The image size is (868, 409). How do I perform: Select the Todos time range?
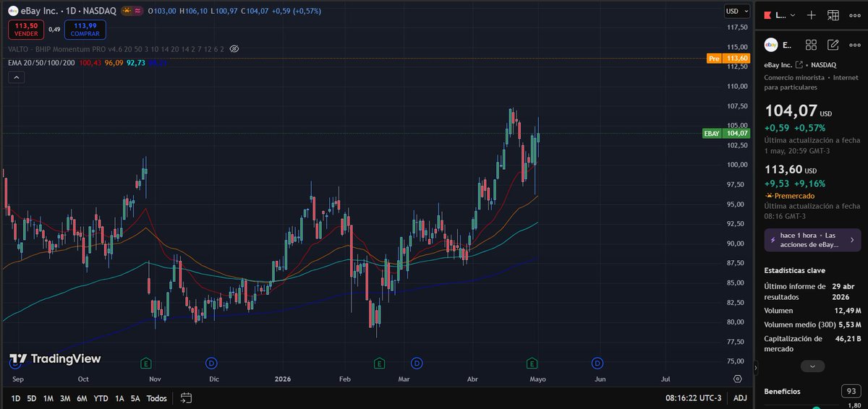pyautogui.click(x=156, y=398)
